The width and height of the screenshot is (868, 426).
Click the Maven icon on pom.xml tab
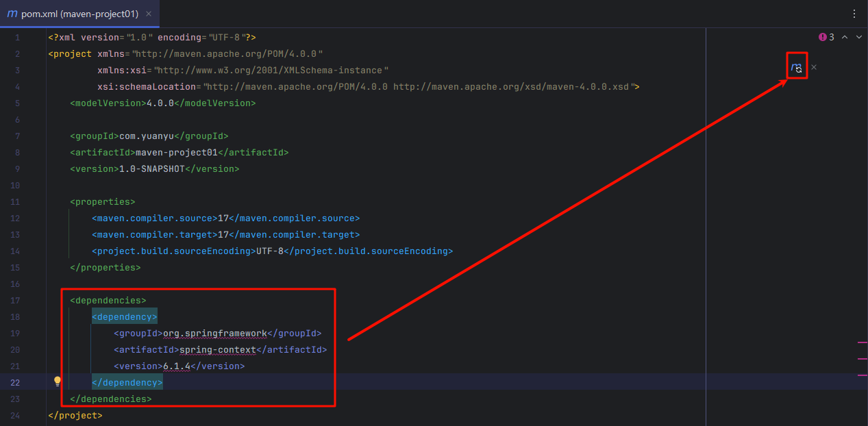pyautogui.click(x=12, y=14)
